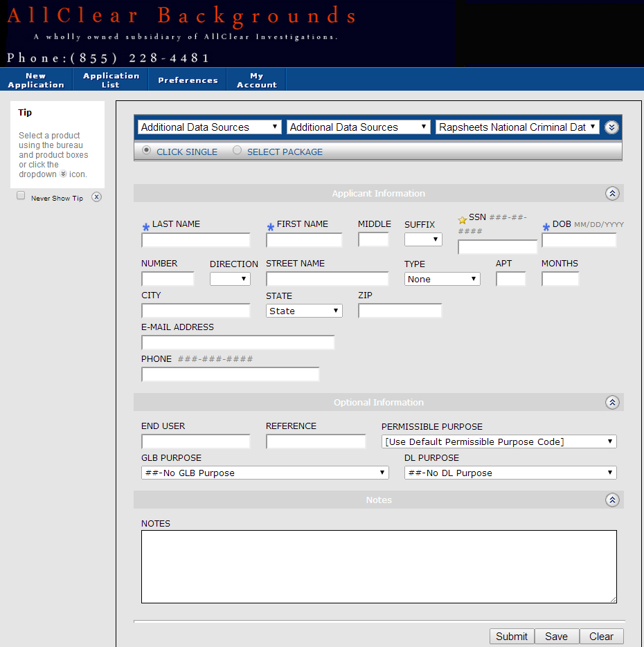The width and height of the screenshot is (644, 647).
Task: Open the second Additional Data Sources dropdown
Action: pos(358,127)
